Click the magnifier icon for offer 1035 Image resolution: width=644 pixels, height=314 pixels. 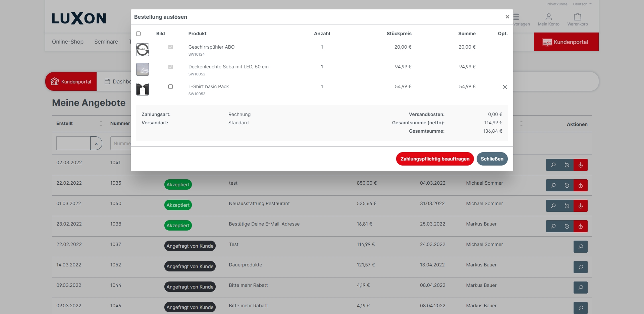pos(553,185)
